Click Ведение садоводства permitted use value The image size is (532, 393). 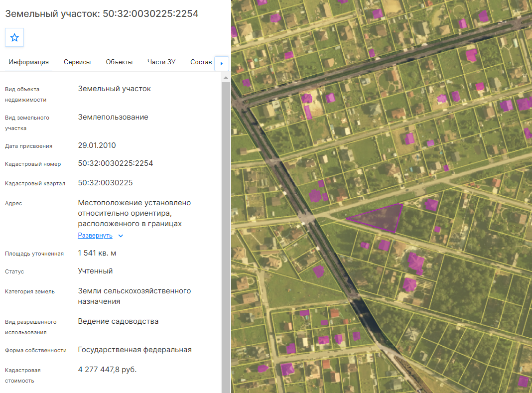(x=118, y=321)
